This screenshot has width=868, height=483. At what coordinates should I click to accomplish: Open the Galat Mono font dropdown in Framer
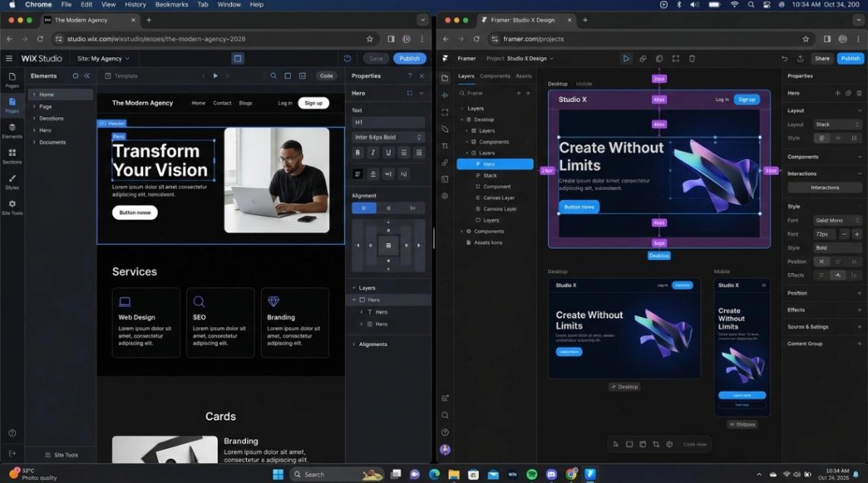838,220
